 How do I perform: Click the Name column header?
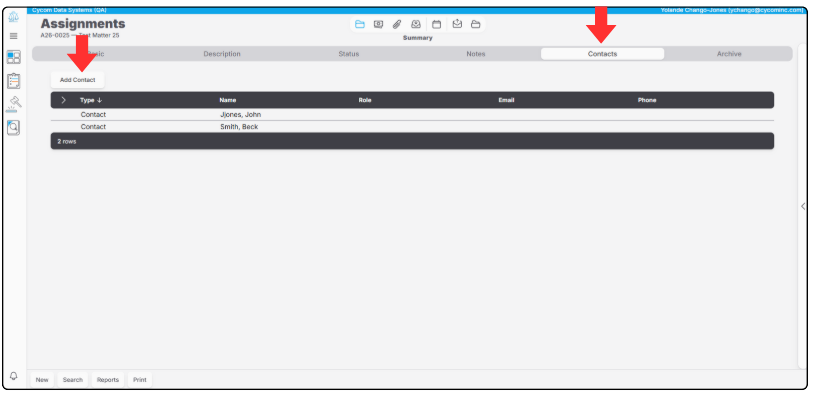(228, 100)
